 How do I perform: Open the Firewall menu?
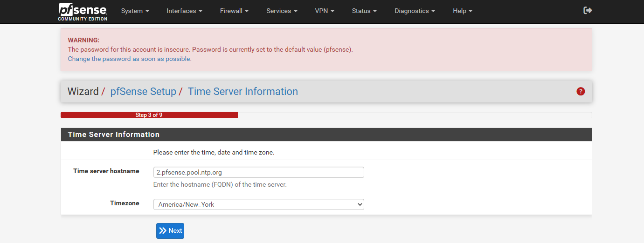[x=234, y=11]
